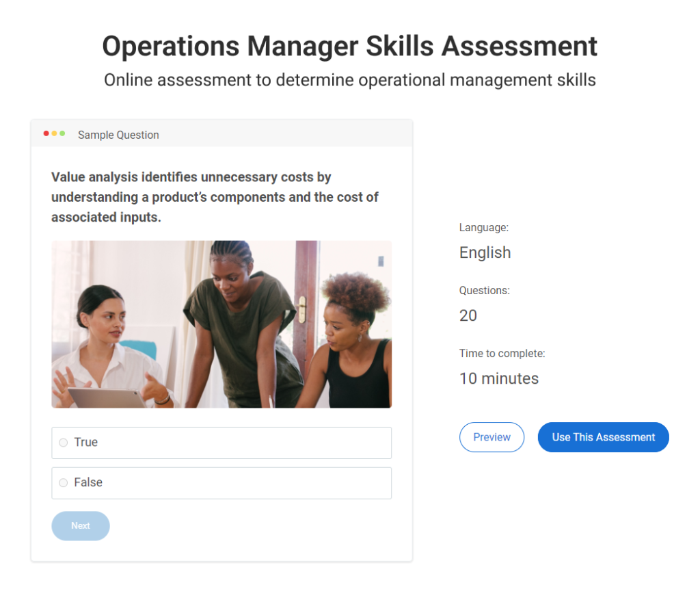
Task: Click the subtitle about operational management skills
Action: tap(349, 80)
